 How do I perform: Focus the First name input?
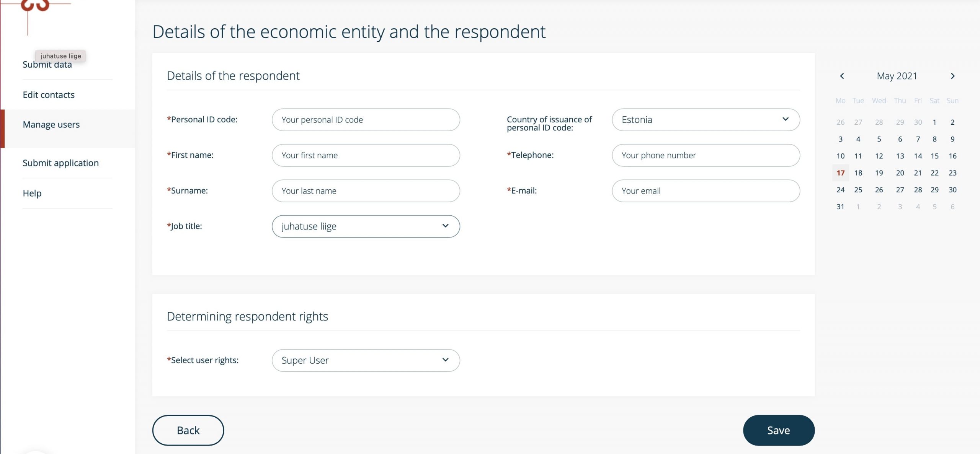pyautogui.click(x=366, y=155)
